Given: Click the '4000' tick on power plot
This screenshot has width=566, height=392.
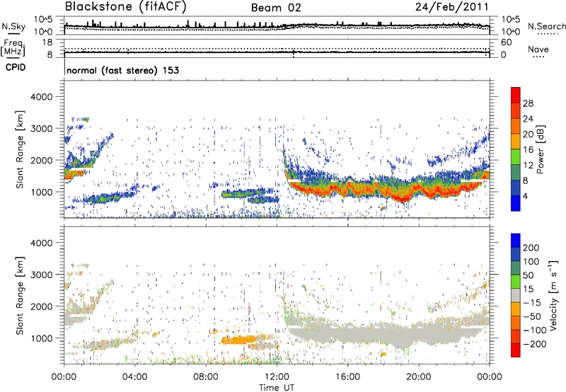Looking at the screenshot, I should click(42, 97).
